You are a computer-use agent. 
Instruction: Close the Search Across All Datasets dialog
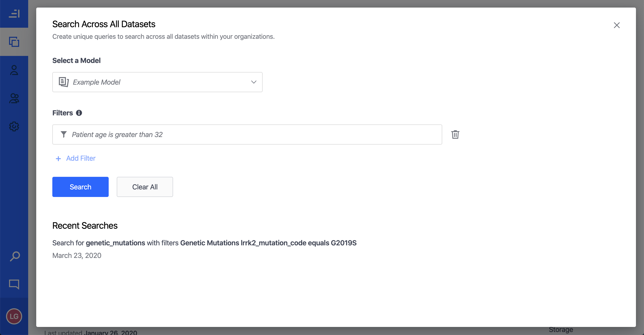617,25
